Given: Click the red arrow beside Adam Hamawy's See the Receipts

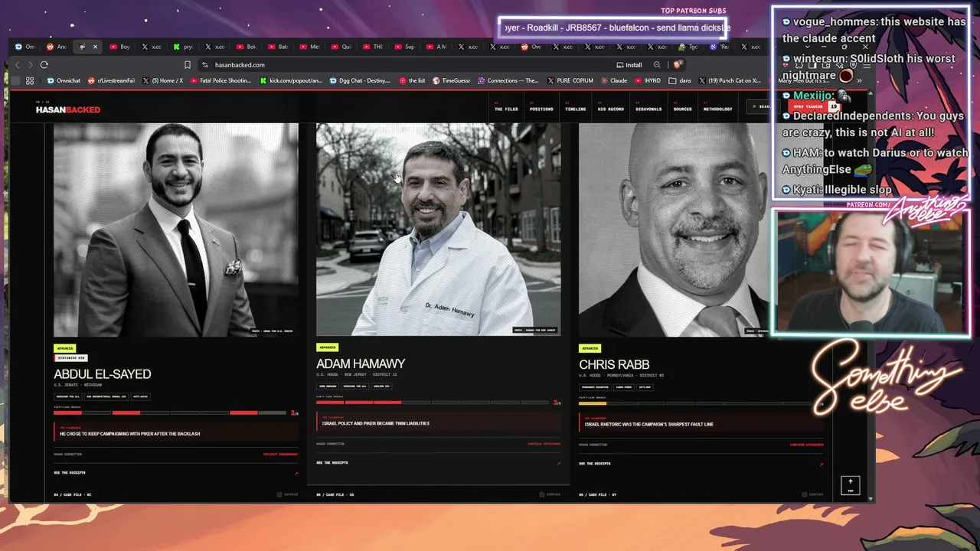Looking at the screenshot, I should (x=559, y=463).
